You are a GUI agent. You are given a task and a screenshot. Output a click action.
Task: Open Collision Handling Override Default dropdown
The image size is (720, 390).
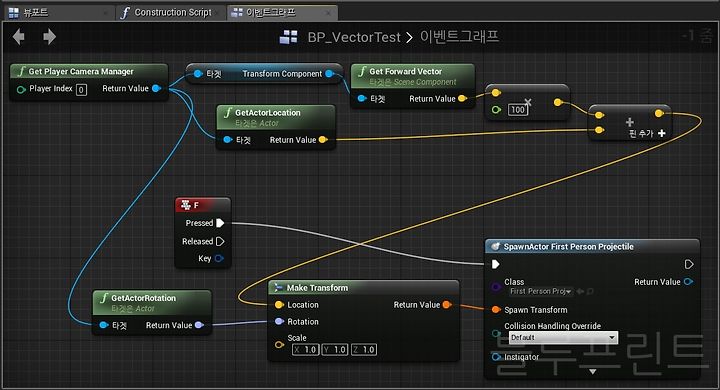coord(563,338)
